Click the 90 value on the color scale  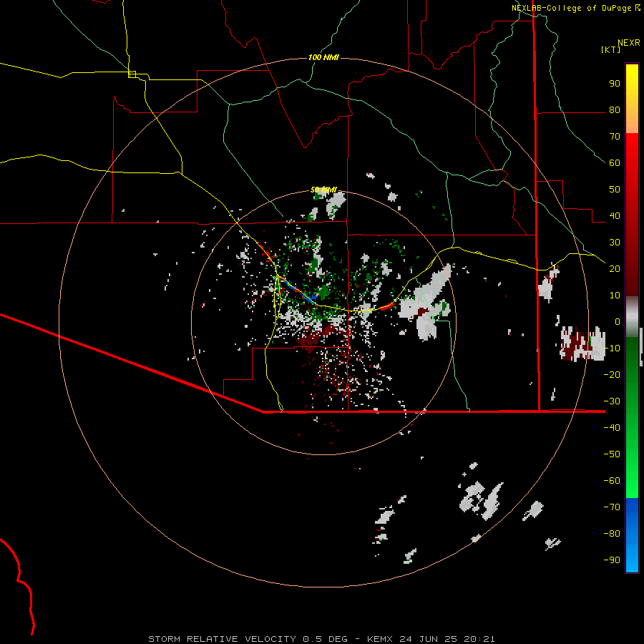[615, 84]
